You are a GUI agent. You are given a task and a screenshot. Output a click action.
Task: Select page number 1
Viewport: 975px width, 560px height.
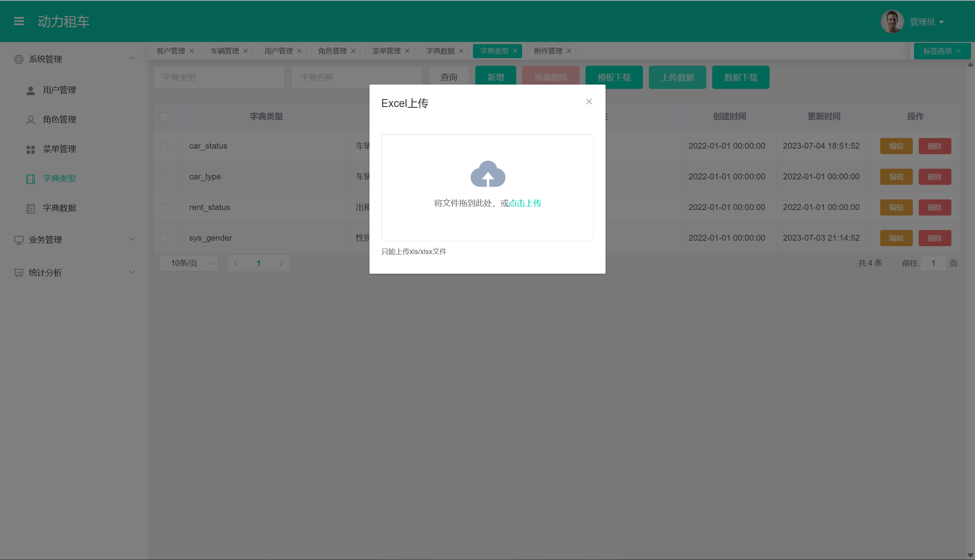pyautogui.click(x=259, y=263)
